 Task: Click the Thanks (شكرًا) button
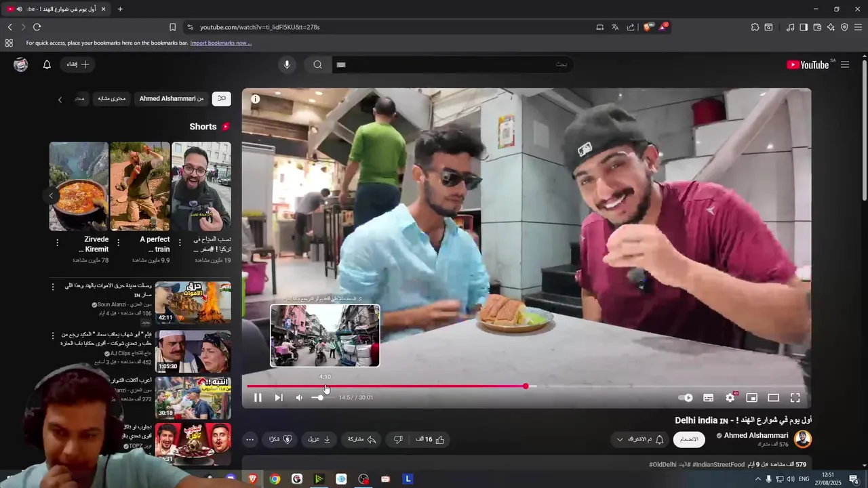tap(280, 440)
